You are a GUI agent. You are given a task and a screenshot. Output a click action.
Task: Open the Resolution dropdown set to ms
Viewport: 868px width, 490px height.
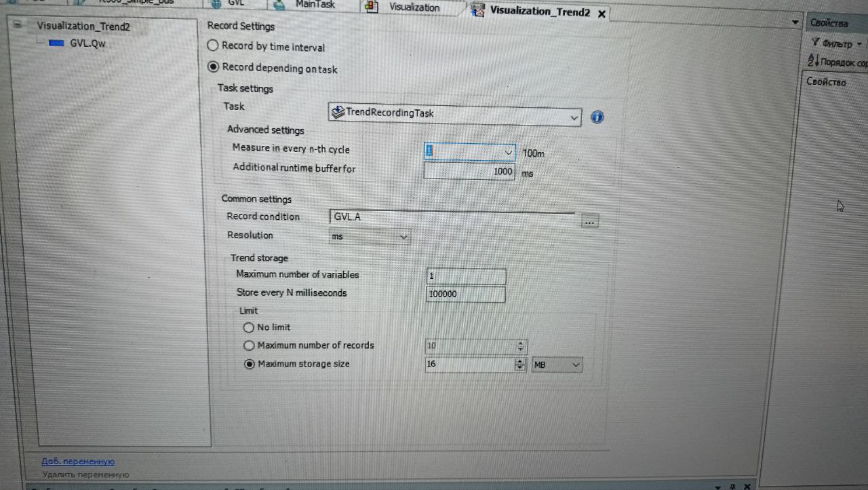click(x=403, y=236)
